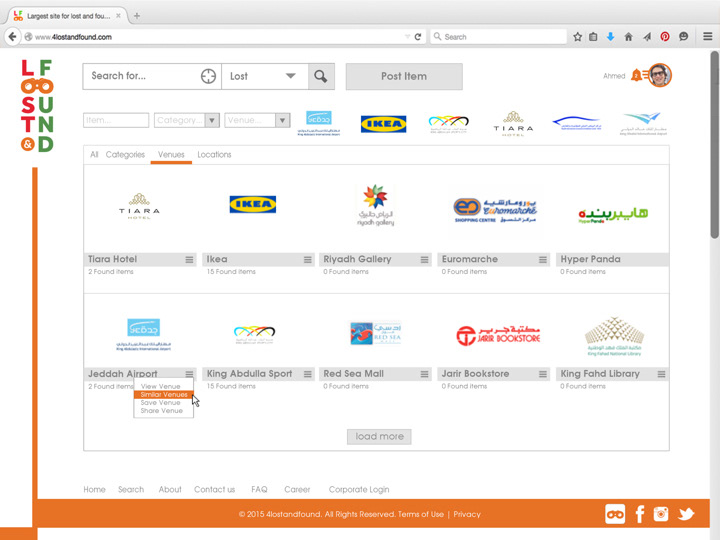Click the Tiara Hotel logo in top banner
Viewport: 720px width, 540px height.
[x=513, y=124]
